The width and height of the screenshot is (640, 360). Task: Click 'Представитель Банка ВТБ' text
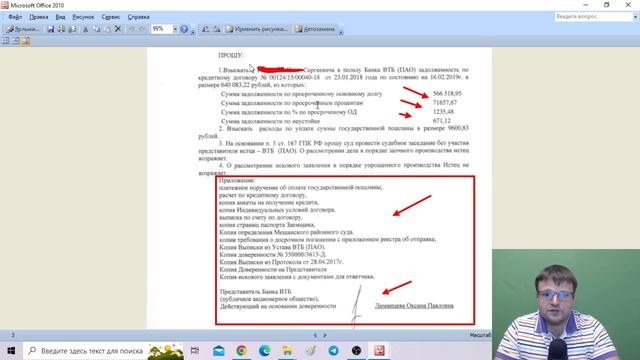(256, 292)
